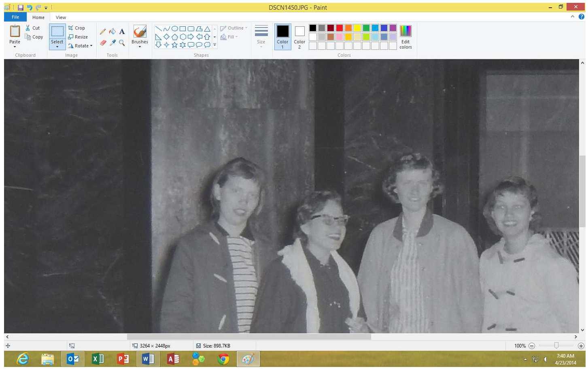Open Google Chrome from taskbar
The width and height of the screenshot is (588, 369).
tap(223, 359)
